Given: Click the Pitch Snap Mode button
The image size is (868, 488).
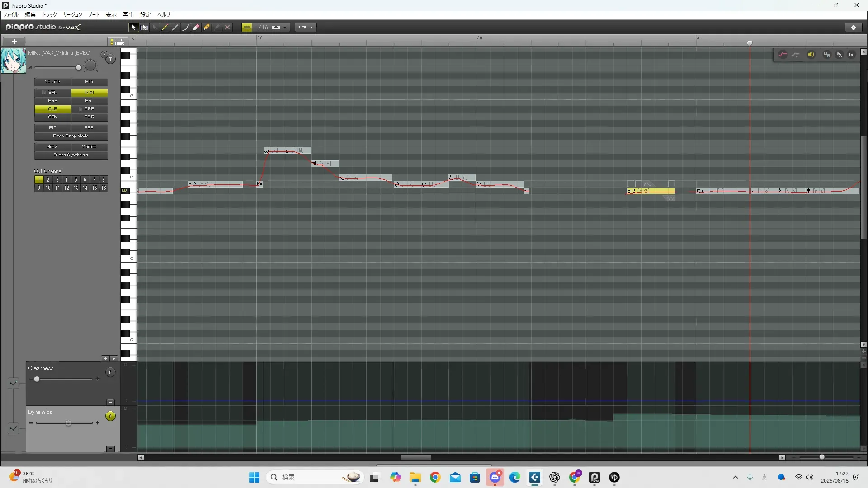Looking at the screenshot, I should pos(71,136).
